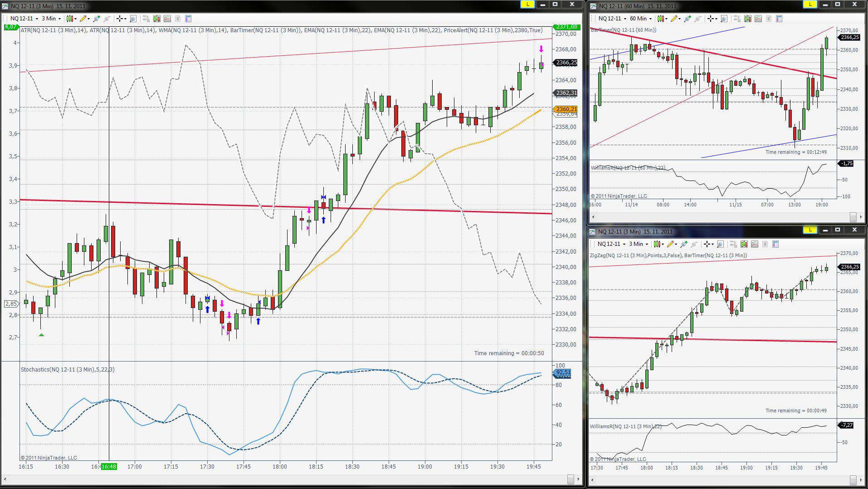Click Properties icon in the large left chart toolbar
Screen dimensions: 868x489
pyautogui.click(x=188, y=19)
